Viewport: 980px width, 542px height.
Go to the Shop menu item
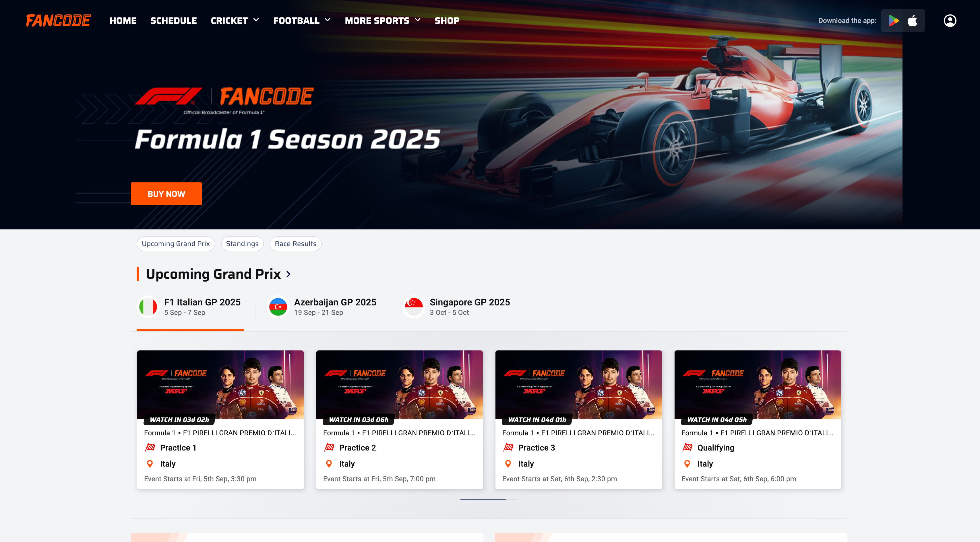[x=447, y=21]
